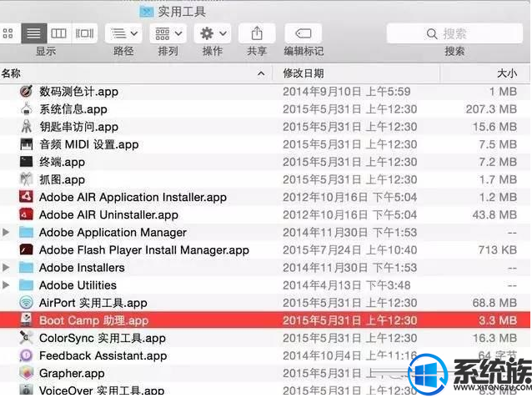Expand the Adobe Utilities folder

point(6,285)
